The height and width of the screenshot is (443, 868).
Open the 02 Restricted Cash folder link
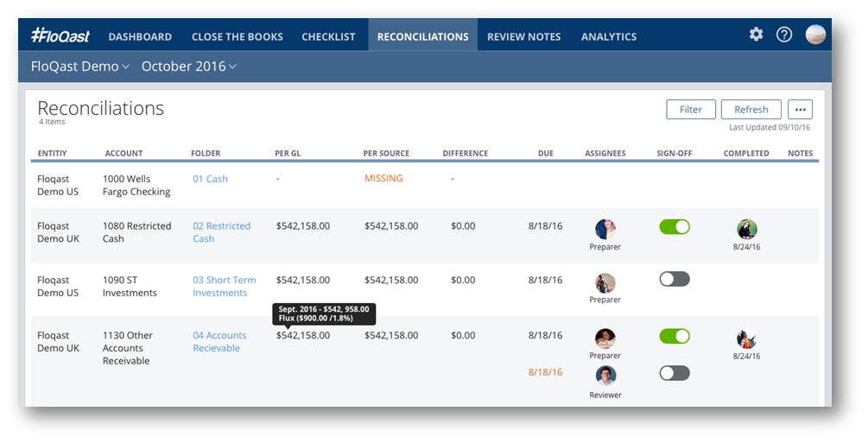click(x=221, y=232)
